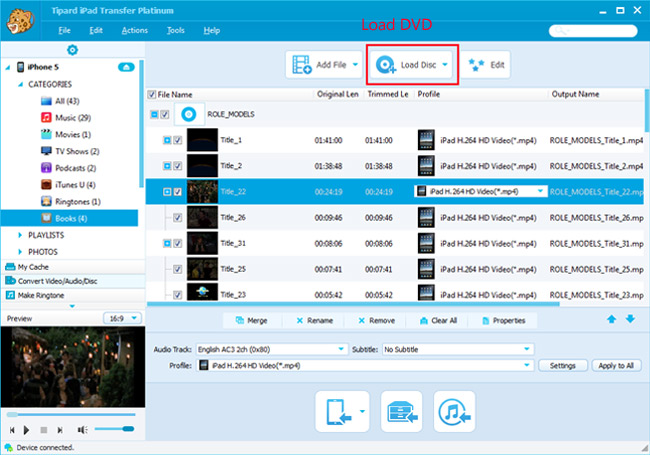
Task: Uncheck the Title_2 checkbox
Action: point(177,166)
